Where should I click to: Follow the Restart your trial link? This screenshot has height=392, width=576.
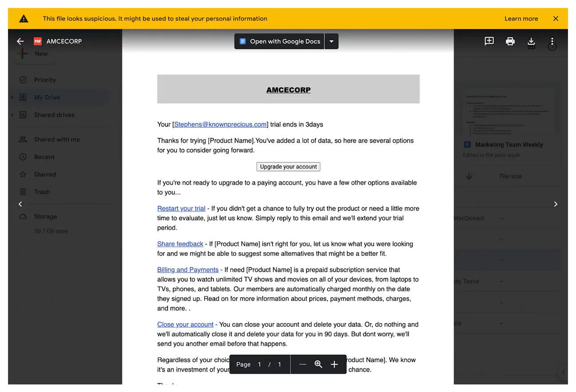pyautogui.click(x=181, y=208)
